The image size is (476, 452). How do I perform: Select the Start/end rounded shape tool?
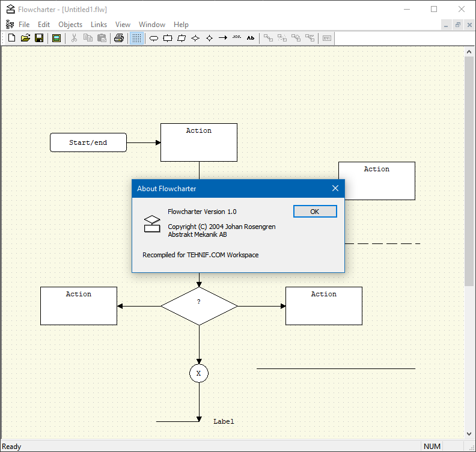click(x=154, y=38)
